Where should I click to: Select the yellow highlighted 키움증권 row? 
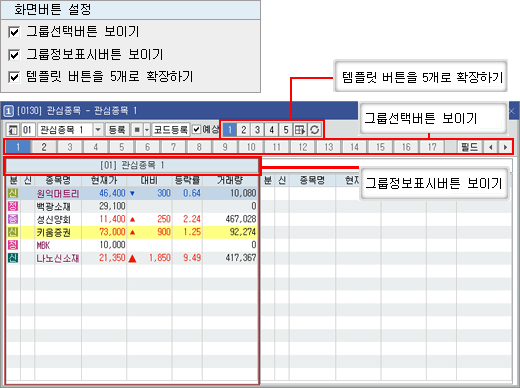(x=132, y=232)
